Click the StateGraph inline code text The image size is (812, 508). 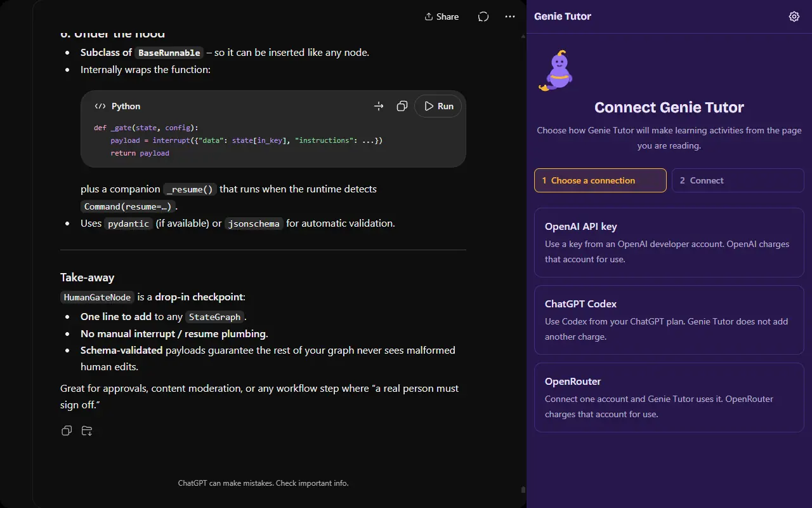[x=215, y=317]
